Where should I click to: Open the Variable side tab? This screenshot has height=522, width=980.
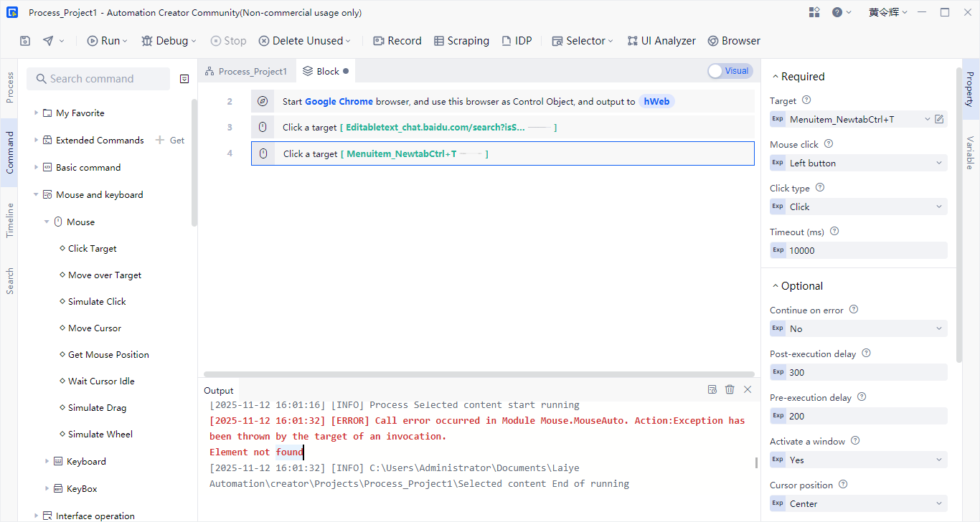pos(969,153)
